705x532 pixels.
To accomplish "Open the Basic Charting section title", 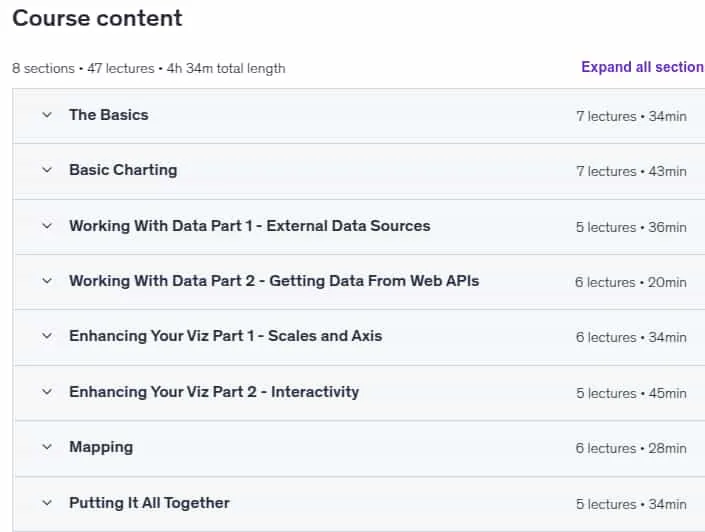I will tap(123, 170).
